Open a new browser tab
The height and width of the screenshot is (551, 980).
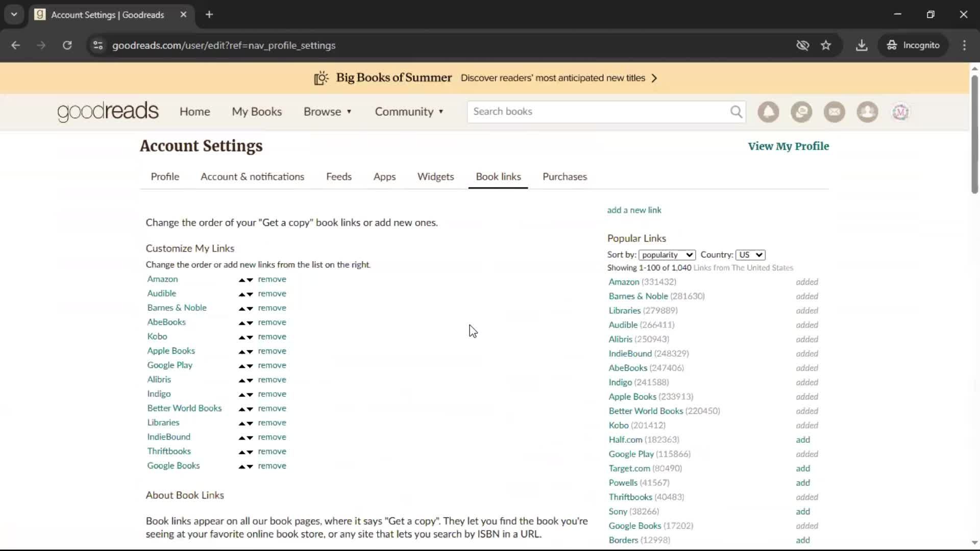[209, 15]
